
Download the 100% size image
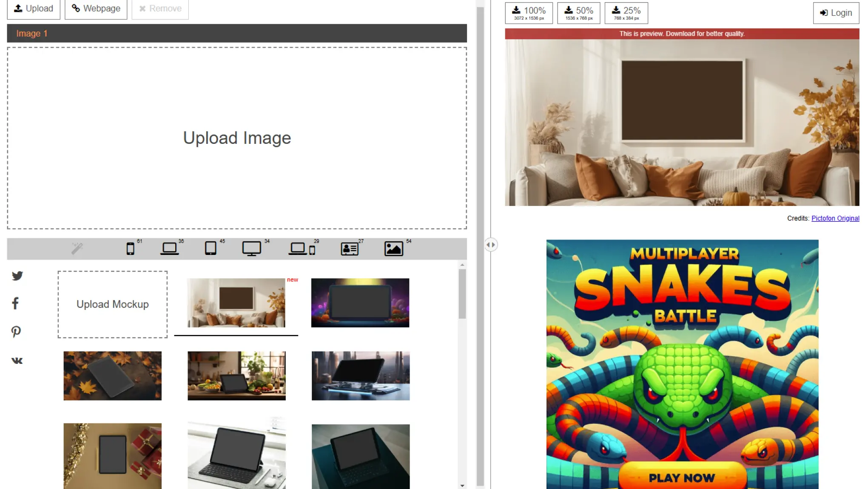[x=529, y=13]
